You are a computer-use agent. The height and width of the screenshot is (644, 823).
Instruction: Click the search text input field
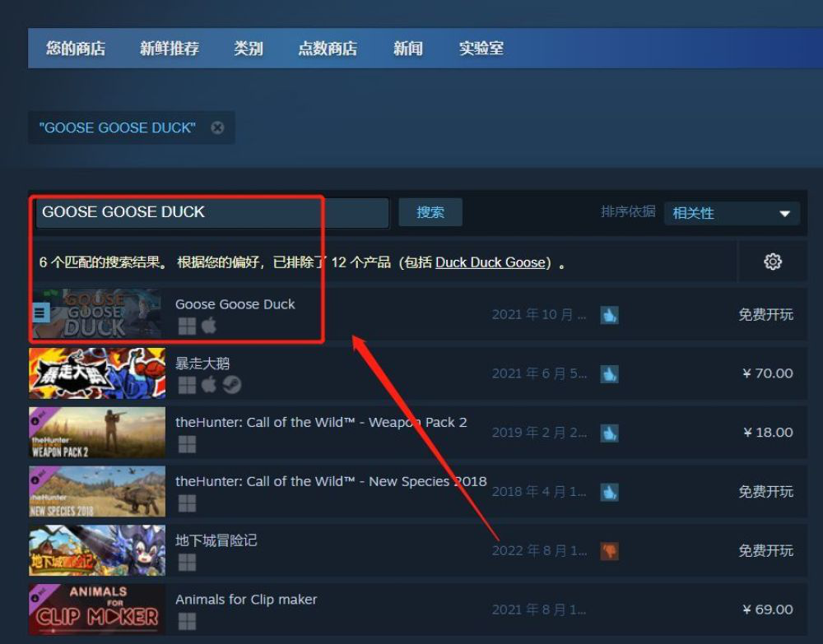tap(212, 212)
